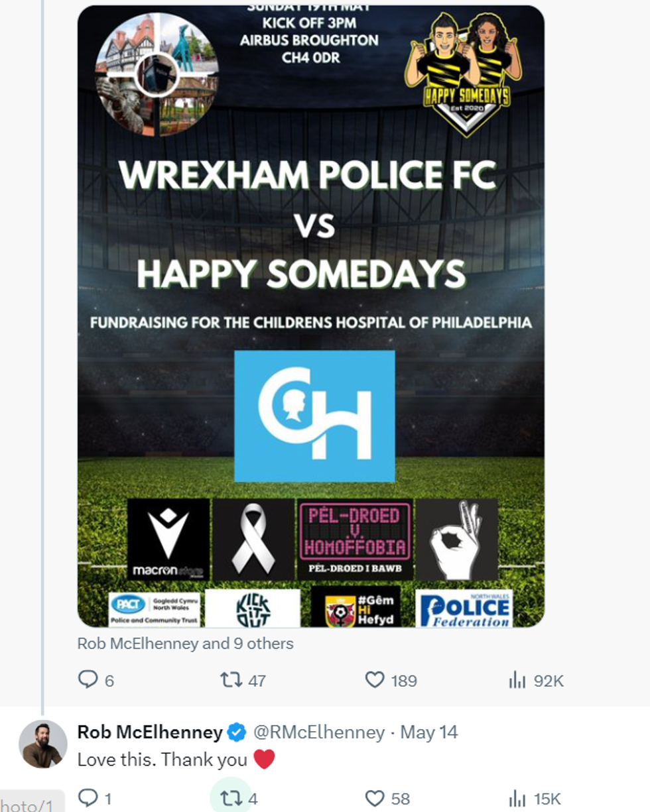Screen dimensions: 650x812
Task: Like the fundraiser tweet with 189 likes
Action: (x=375, y=680)
